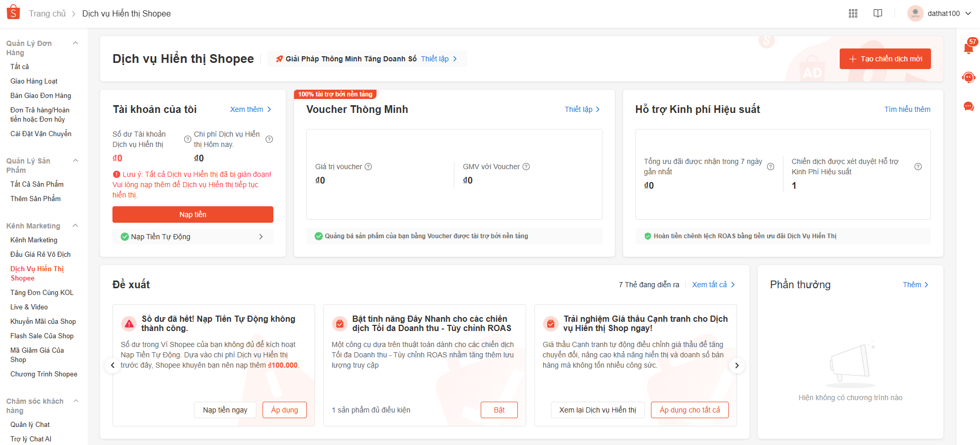The width and height of the screenshot is (980, 445).
Task: Open the apps grid menu icon
Action: click(853, 13)
